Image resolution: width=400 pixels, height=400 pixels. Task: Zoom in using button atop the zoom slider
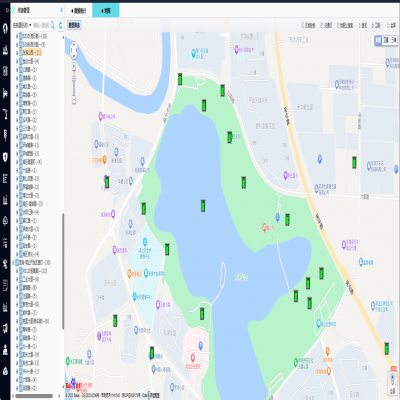tap(74, 66)
